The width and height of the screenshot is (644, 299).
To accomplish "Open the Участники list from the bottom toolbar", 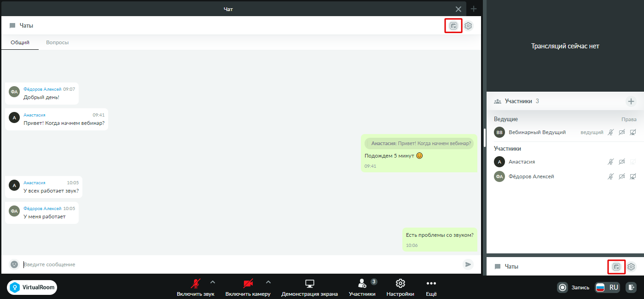I will coord(362,288).
